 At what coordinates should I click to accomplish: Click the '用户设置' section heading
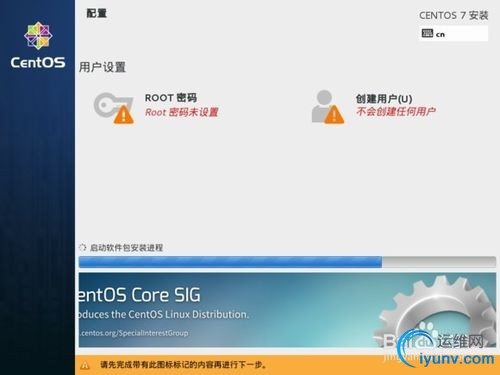[102, 67]
